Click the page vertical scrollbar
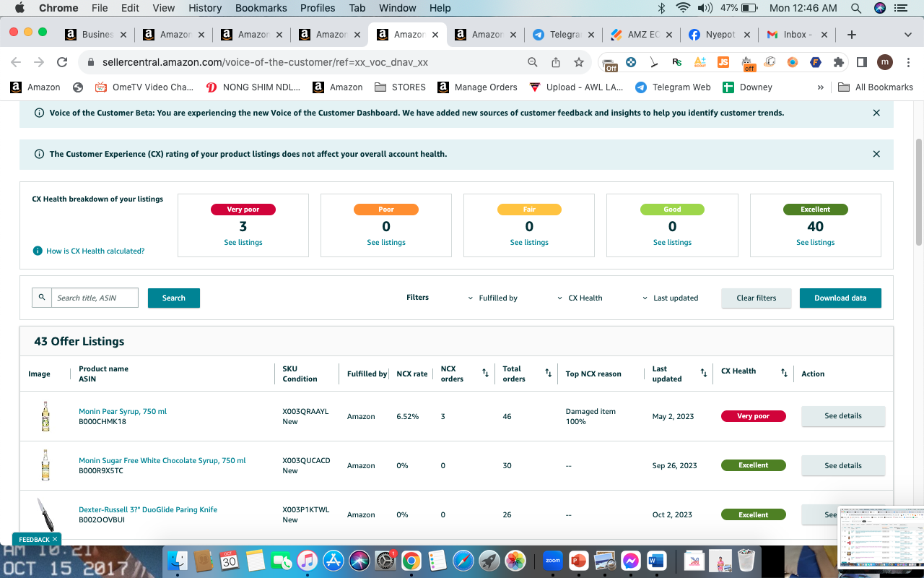 click(918, 191)
